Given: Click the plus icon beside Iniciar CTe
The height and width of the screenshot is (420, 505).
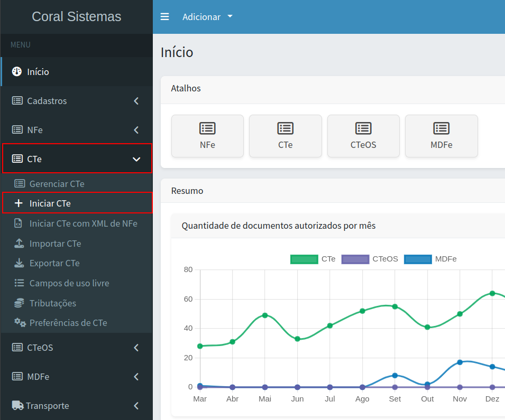Looking at the screenshot, I should pos(19,203).
